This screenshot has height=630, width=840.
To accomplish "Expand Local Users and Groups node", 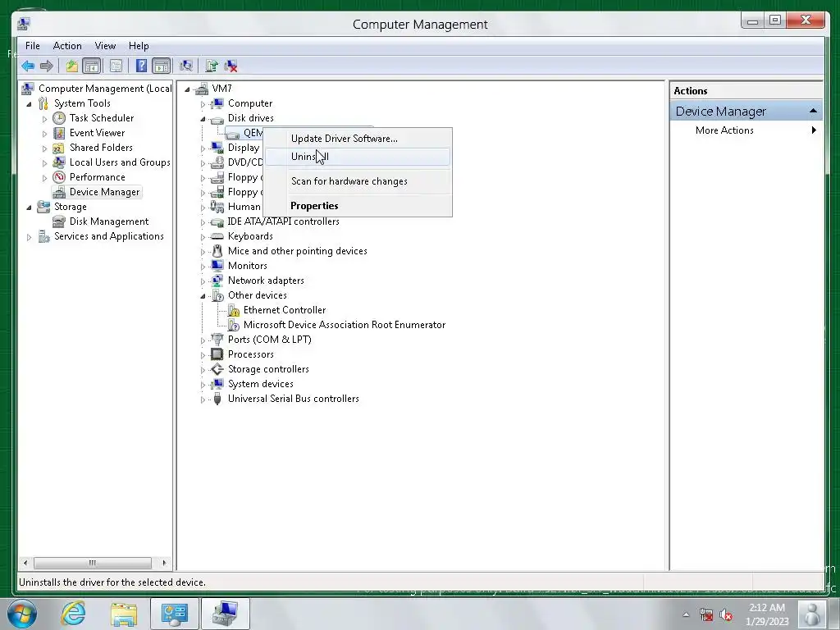I will pyautogui.click(x=44, y=163).
